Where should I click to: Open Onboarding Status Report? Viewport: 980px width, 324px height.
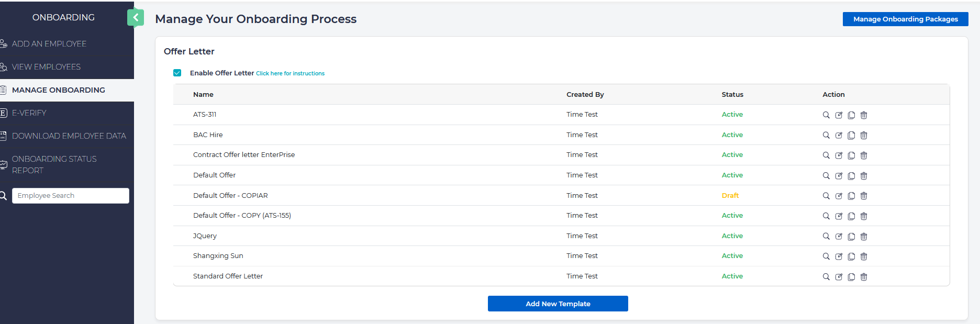coord(54,164)
